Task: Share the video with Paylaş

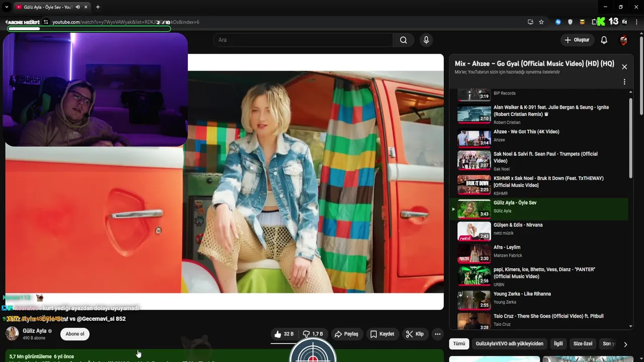Action: click(347, 334)
